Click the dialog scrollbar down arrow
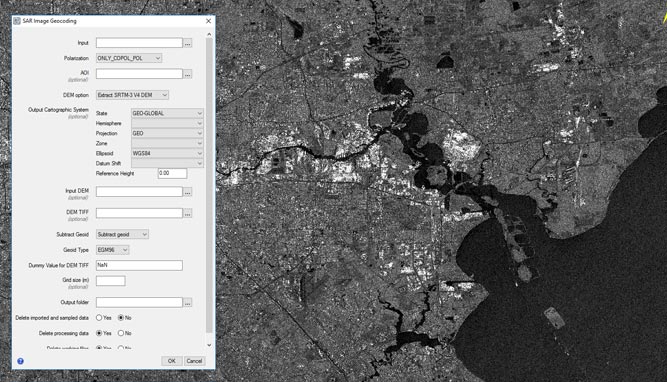Viewport: 667px width, 382px height. [209, 345]
